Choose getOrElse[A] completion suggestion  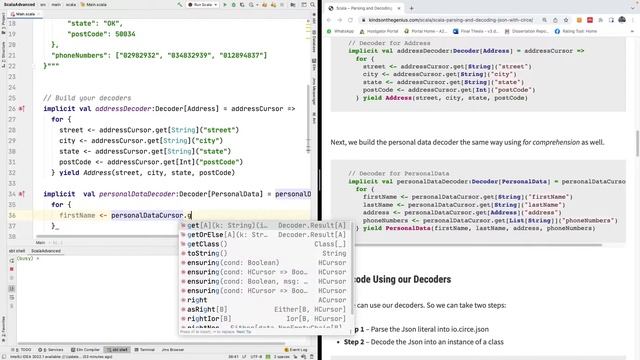tap(265, 235)
